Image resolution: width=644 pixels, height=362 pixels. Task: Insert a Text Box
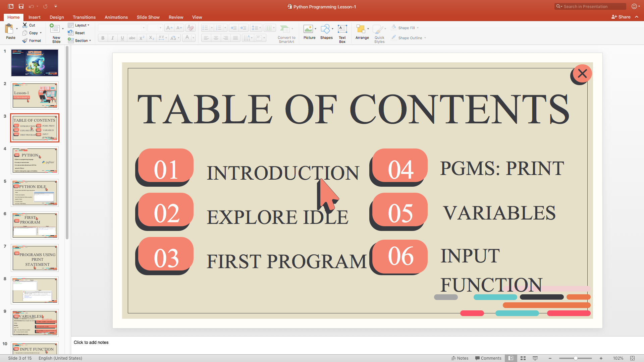342,29
